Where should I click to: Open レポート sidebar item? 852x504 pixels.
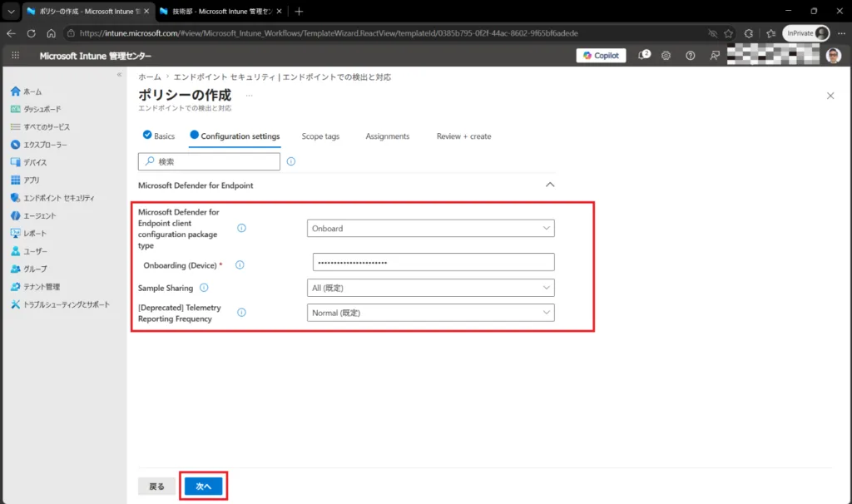[29, 234]
